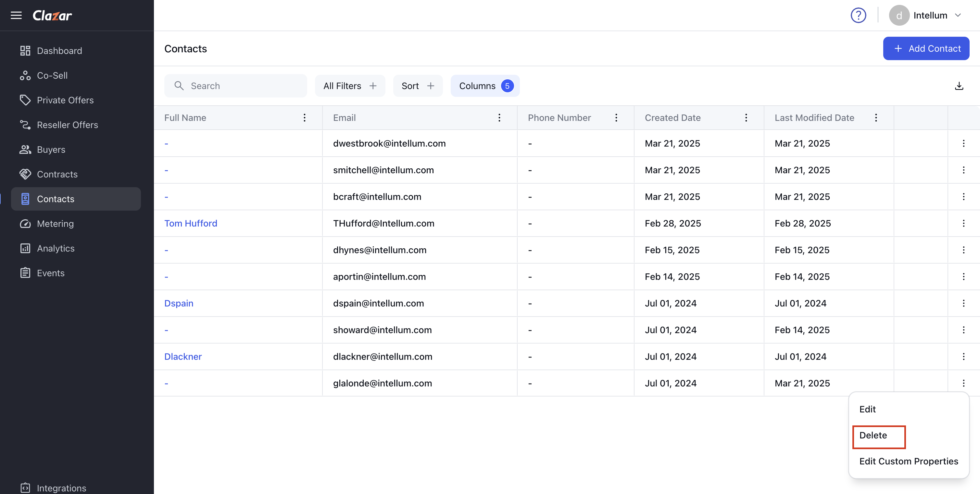980x494 pixels.
Task: Open Dlackner contact link
Action: (x=183, y=357)
